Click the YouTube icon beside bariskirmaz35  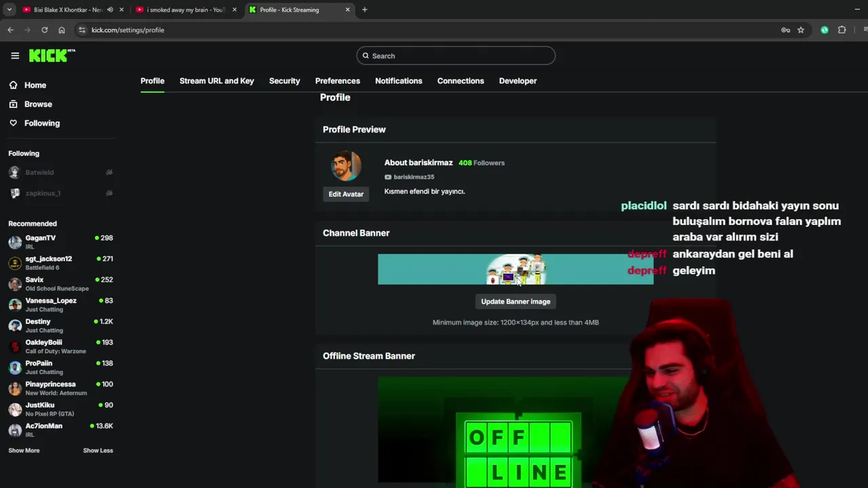(388, 177)
